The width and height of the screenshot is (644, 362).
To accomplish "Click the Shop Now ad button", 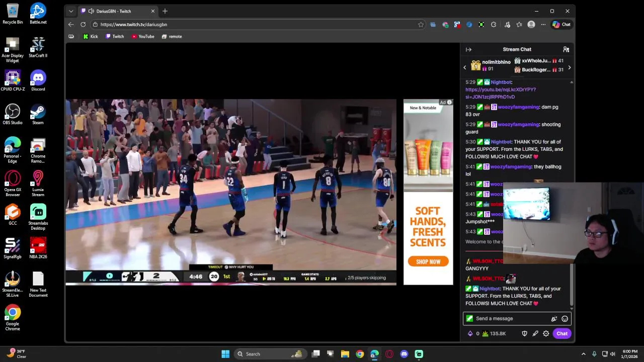I will [x=428, y=261].
